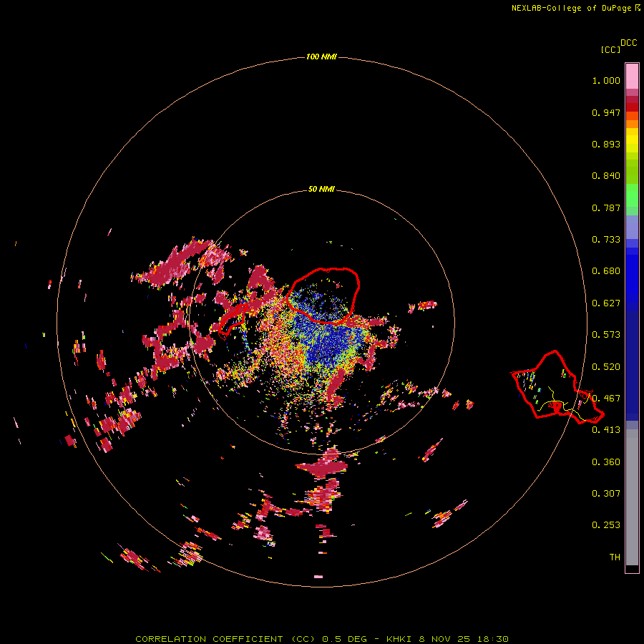The image size is (644, 644).
Task: Click the 1.000 scale value
Action: (x=606, y=80)
